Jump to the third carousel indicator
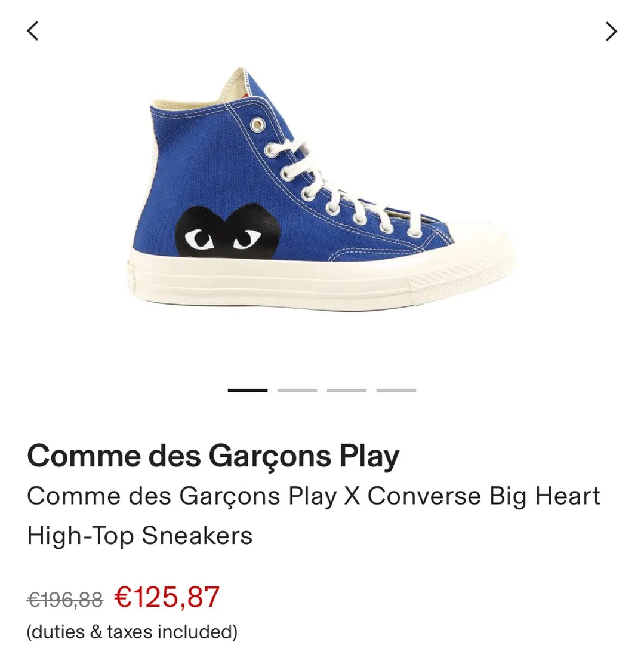The height and width of the screenshot is (645, 644). (x=346, y=390)
